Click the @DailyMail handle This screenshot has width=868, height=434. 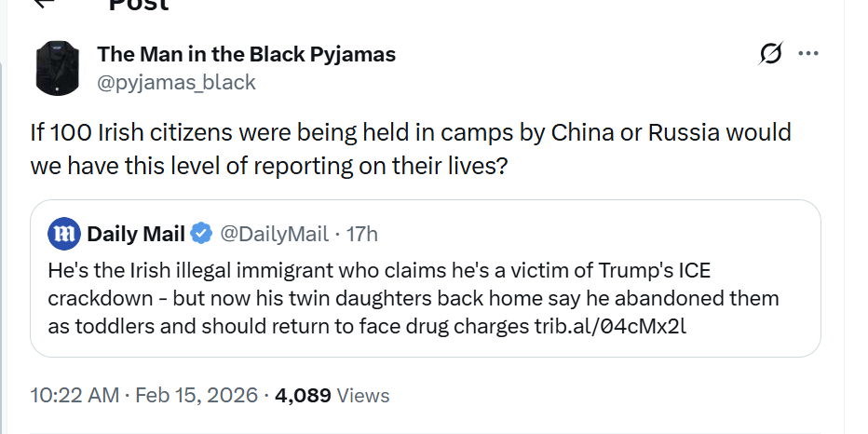point(275,233)
